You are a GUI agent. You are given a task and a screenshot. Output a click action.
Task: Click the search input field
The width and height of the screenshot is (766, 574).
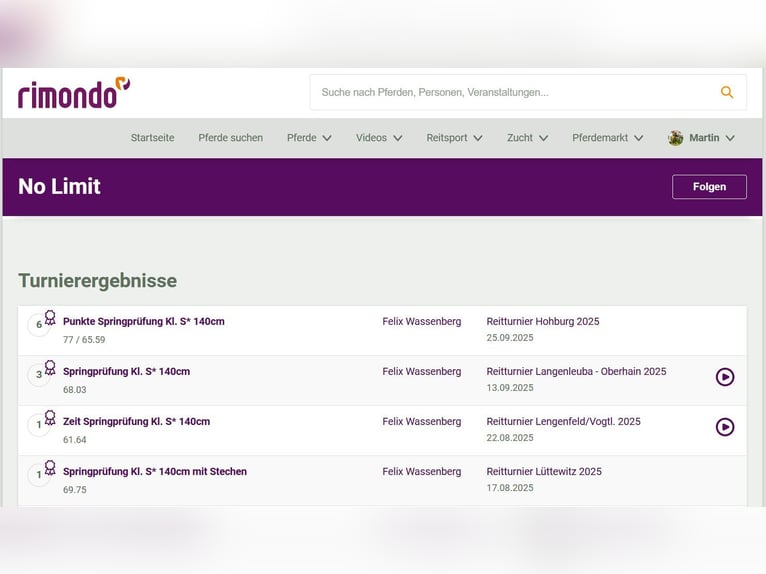tap(510, 93)
